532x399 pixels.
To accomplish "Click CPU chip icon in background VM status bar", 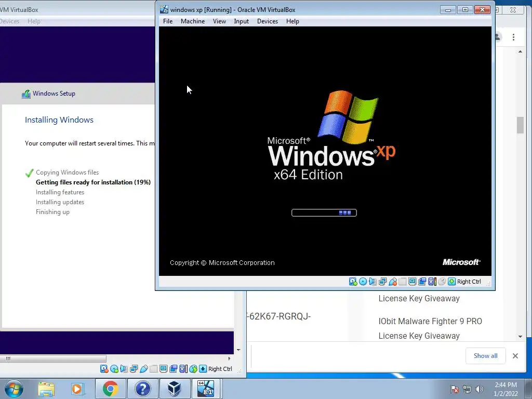I will pyautogui.click(x=183, y=369).
